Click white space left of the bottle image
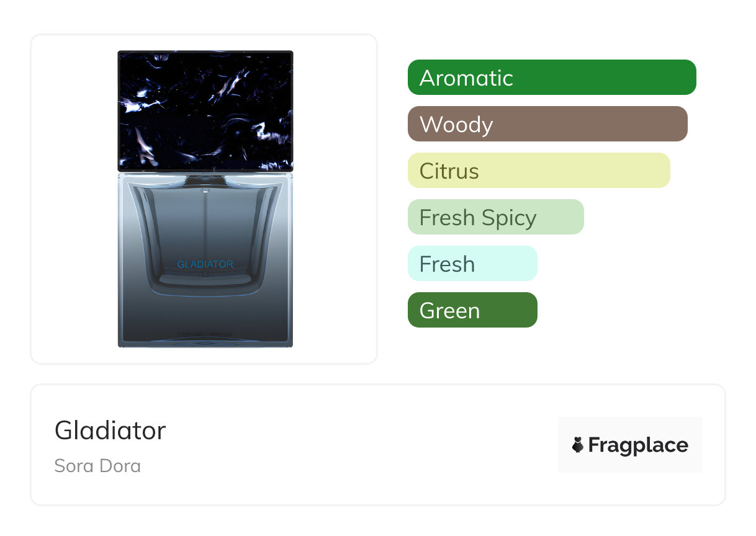The width and height of the screenshot is (756, 536). (74, 199)
